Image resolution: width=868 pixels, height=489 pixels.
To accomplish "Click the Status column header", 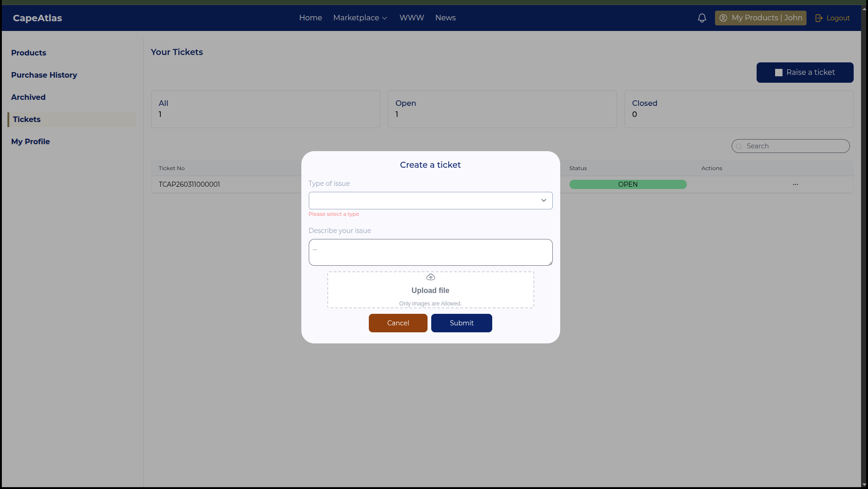I will pyautogui.click(x=578, y=168).
